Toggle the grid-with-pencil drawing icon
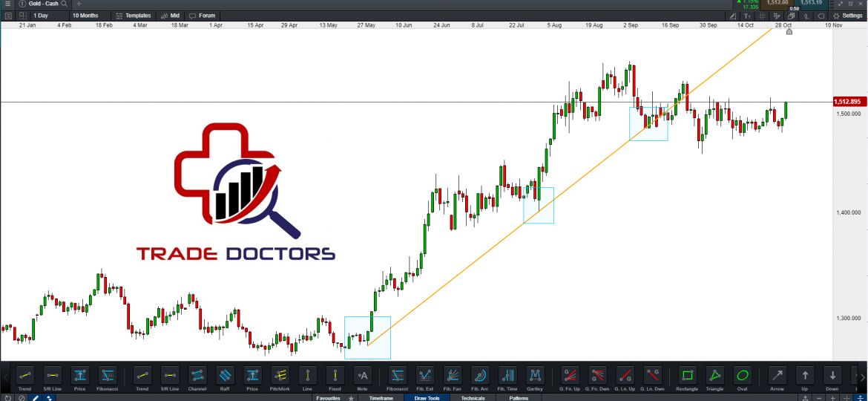The width and height of the screenshot is (868, 401). click(777, 16)
